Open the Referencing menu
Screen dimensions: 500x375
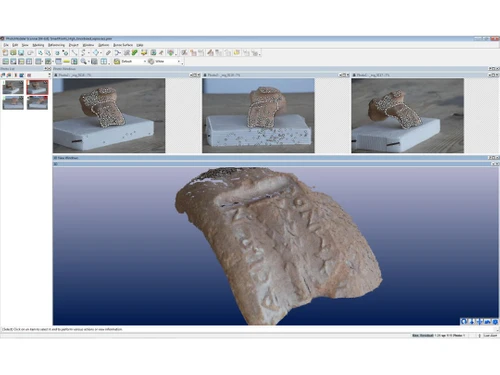56,45
